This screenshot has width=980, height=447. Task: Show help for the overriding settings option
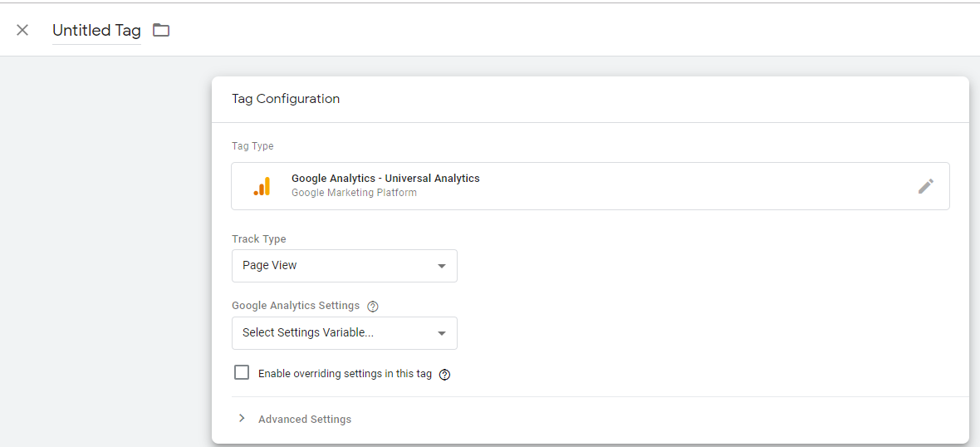[x=444, y=375]
